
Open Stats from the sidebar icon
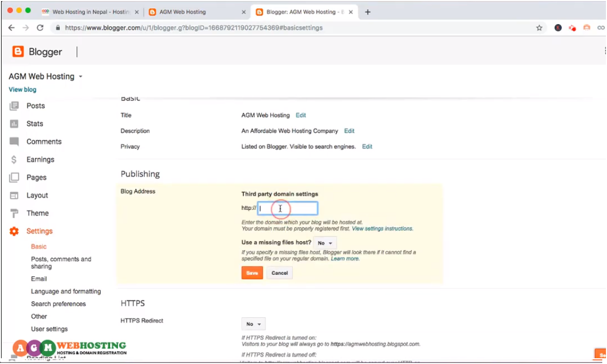click(x=14, y=123)
